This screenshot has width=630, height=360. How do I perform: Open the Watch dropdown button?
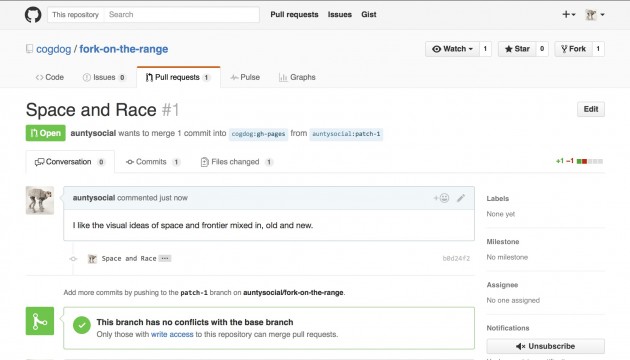tap(452, 49)
